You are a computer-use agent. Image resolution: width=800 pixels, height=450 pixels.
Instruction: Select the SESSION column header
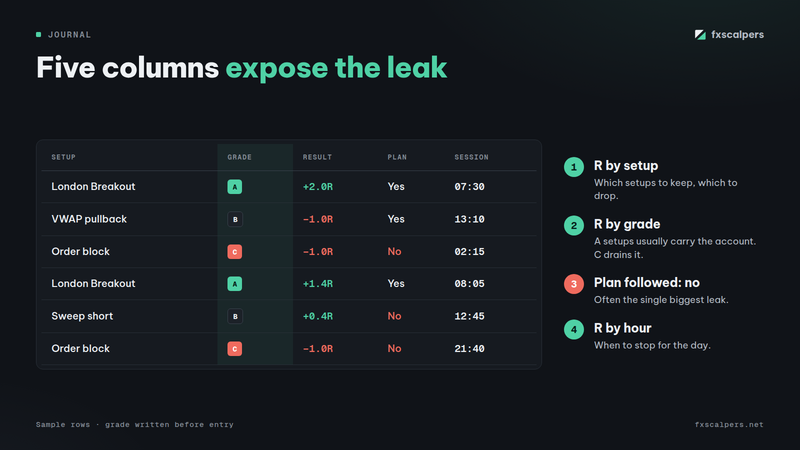[x=471, y=157]
